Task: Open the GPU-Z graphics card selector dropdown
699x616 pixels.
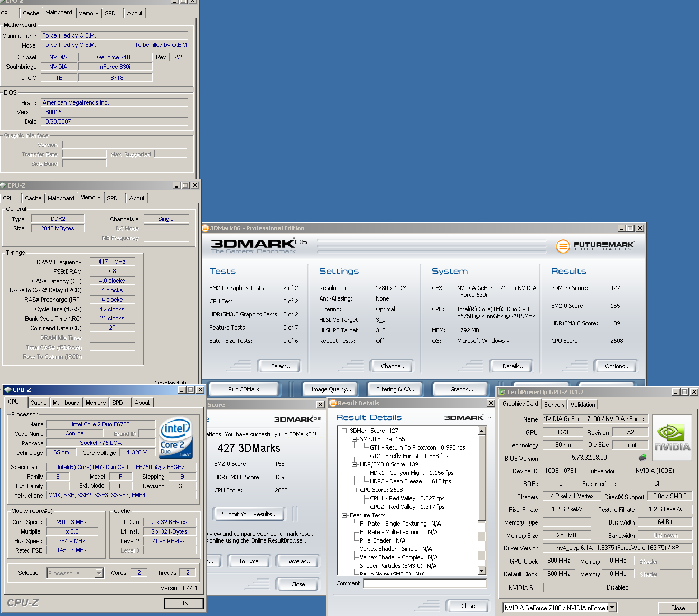Action: pyautogui.click(x=612, y=608)
